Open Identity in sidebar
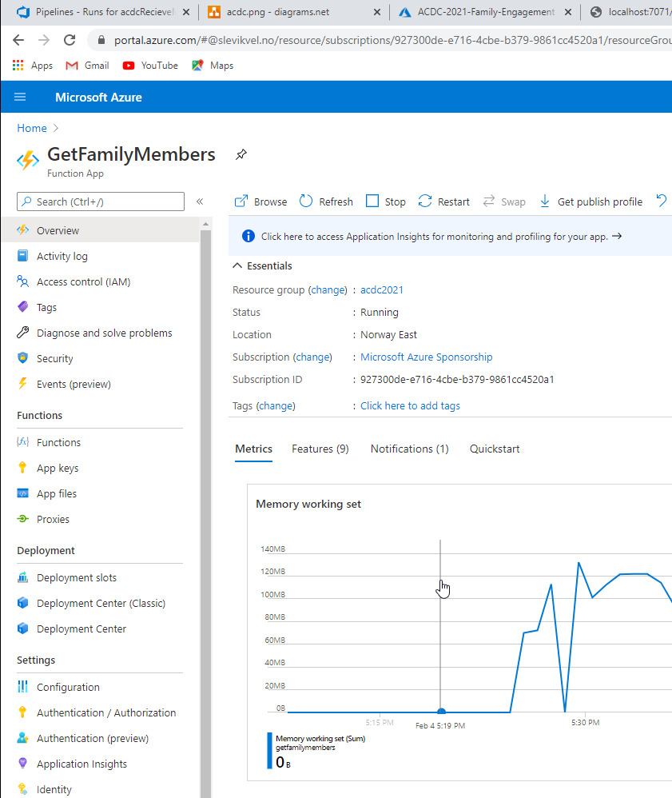This screenshot has width=672, height=798. [54, 789]
